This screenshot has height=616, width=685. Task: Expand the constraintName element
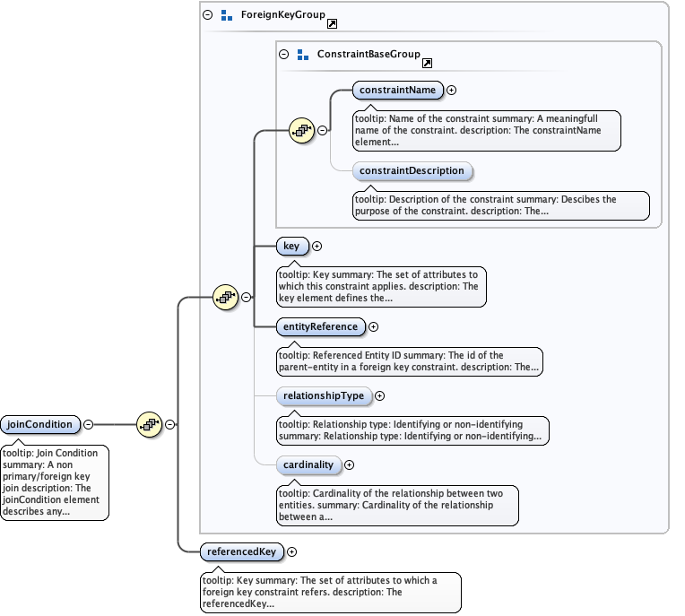[x=451, y=90]
